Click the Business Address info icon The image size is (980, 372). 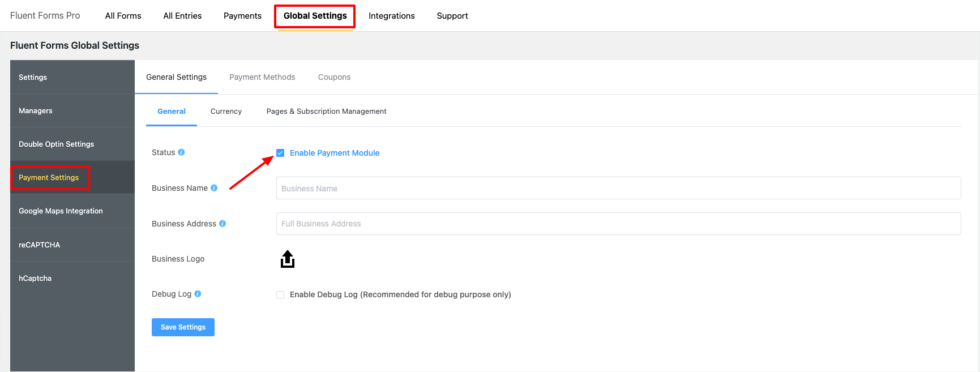click(x=222, y=224)
